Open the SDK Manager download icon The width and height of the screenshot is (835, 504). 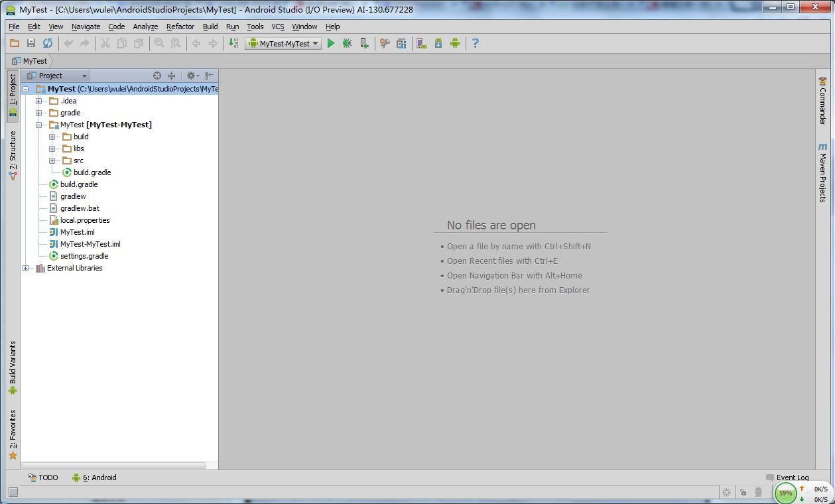click(438, 43)
